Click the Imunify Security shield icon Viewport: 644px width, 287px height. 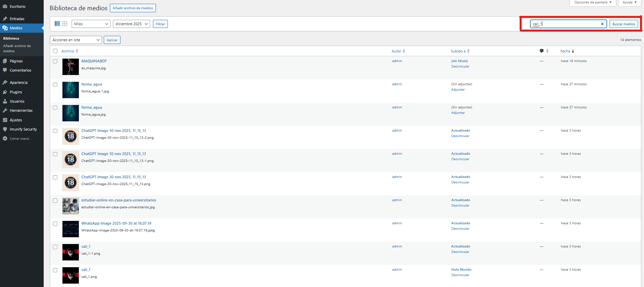(x=5, y=129)
